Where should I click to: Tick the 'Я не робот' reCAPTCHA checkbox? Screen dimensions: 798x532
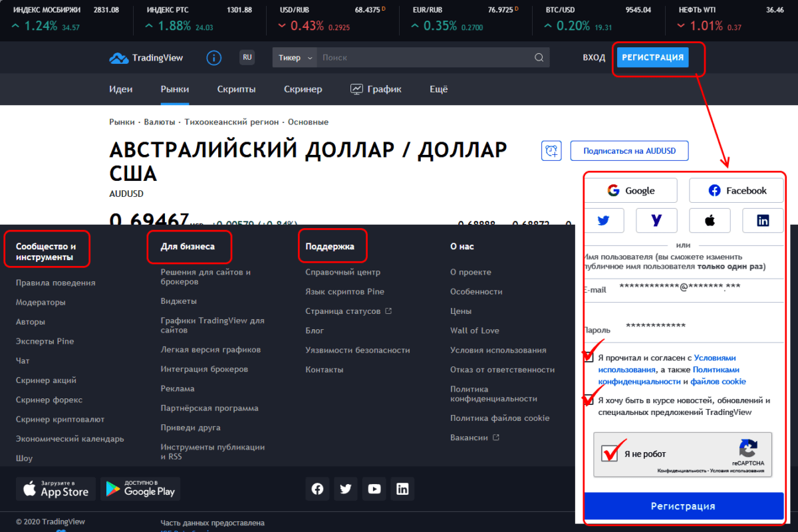pyautogui.click(x=610, y=454)
